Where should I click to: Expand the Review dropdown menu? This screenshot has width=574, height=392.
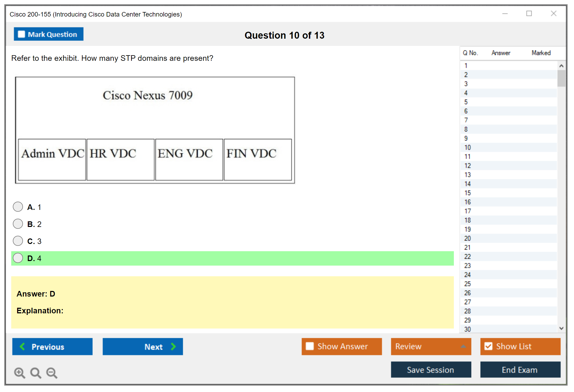tap(463, 346)
